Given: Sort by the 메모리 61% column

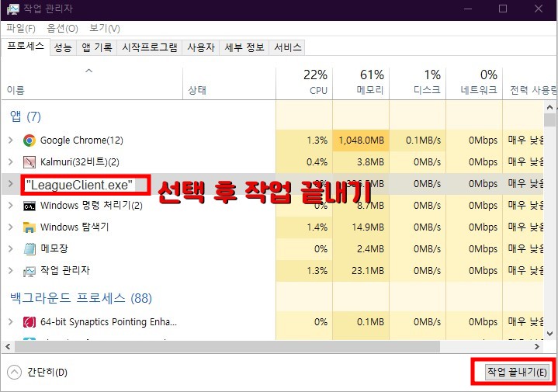Looking at the screenshot, I should point(361,84).
